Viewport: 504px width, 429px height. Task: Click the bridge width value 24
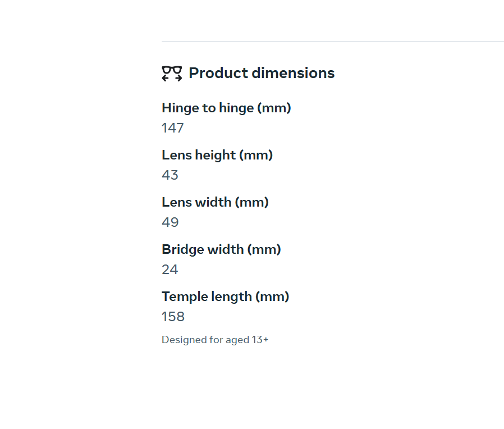click(170, 270)
